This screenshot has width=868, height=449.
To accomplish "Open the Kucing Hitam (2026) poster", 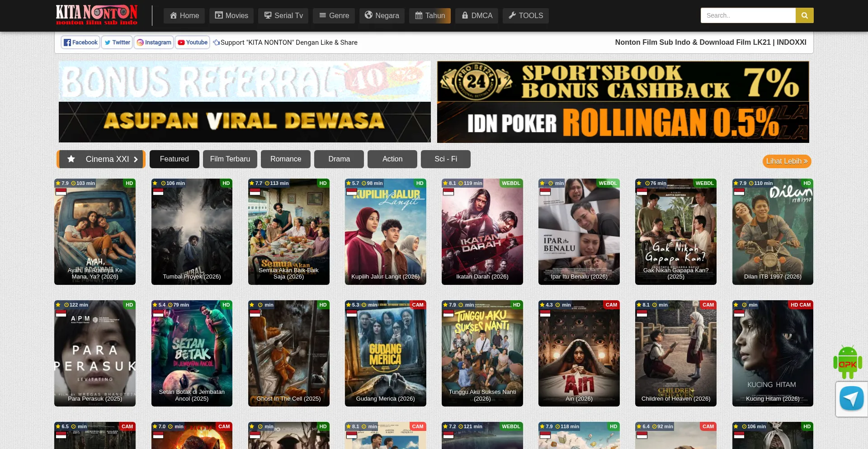I will pyautogui.click(x=773, y=353).
